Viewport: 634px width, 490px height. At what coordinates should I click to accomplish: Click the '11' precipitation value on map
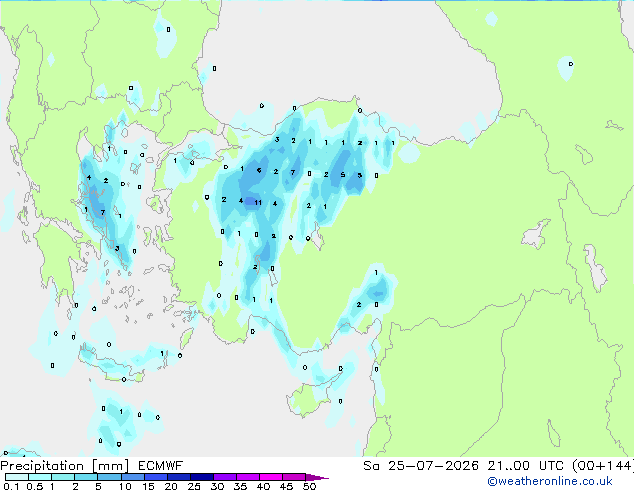258,203
